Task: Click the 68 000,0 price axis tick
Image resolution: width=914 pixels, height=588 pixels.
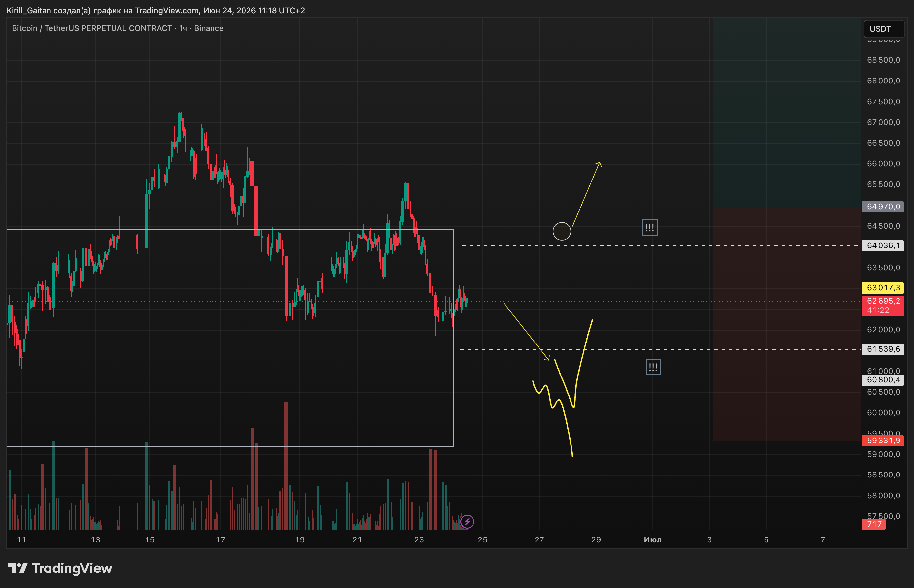Action: 883,81
